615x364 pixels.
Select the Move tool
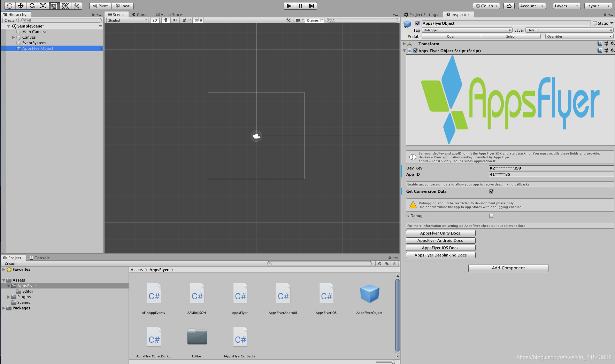click(x=21, y=6)
